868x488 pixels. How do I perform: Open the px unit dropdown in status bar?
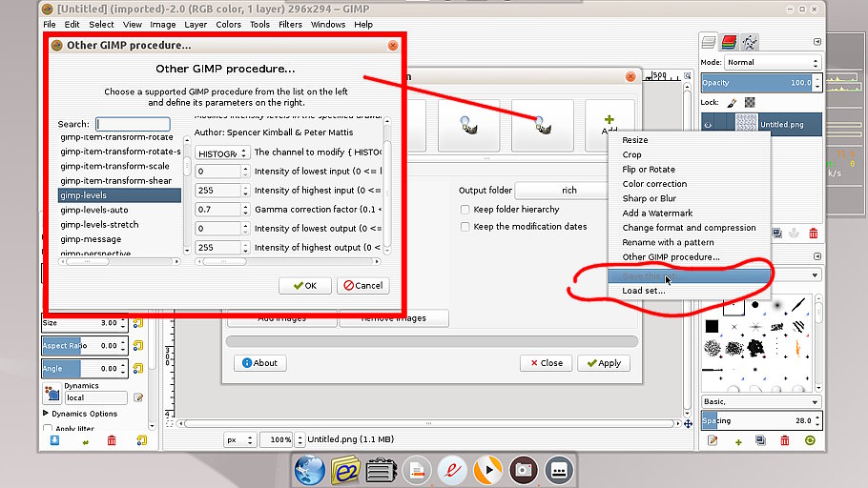click(239, 439)
